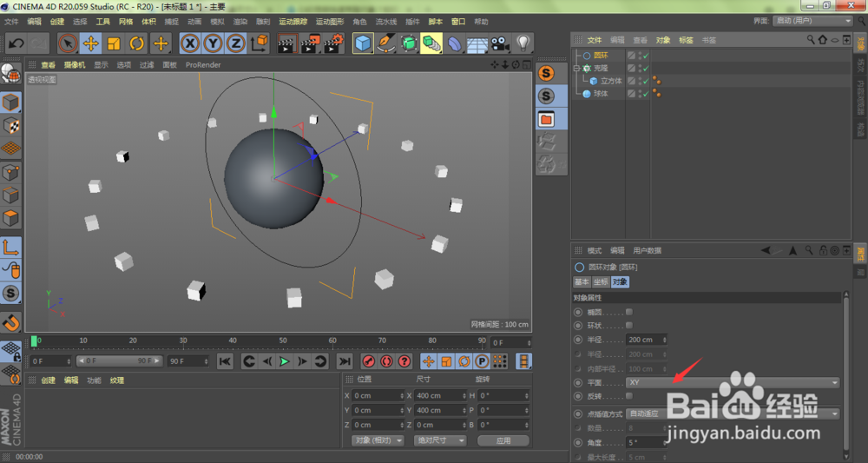Open the floor environment icon
The height and width of the screenshot is (463, 868).
(477, 43)
